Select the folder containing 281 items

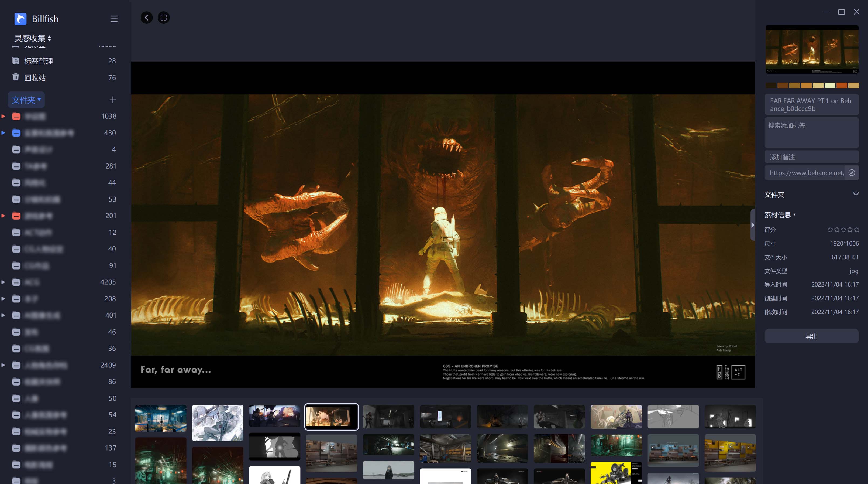(64, 166)
